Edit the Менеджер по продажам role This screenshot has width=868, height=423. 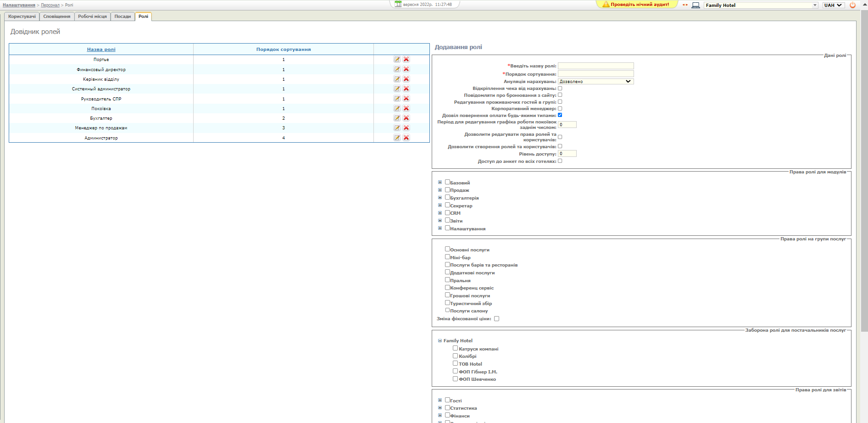coord(397,128)
